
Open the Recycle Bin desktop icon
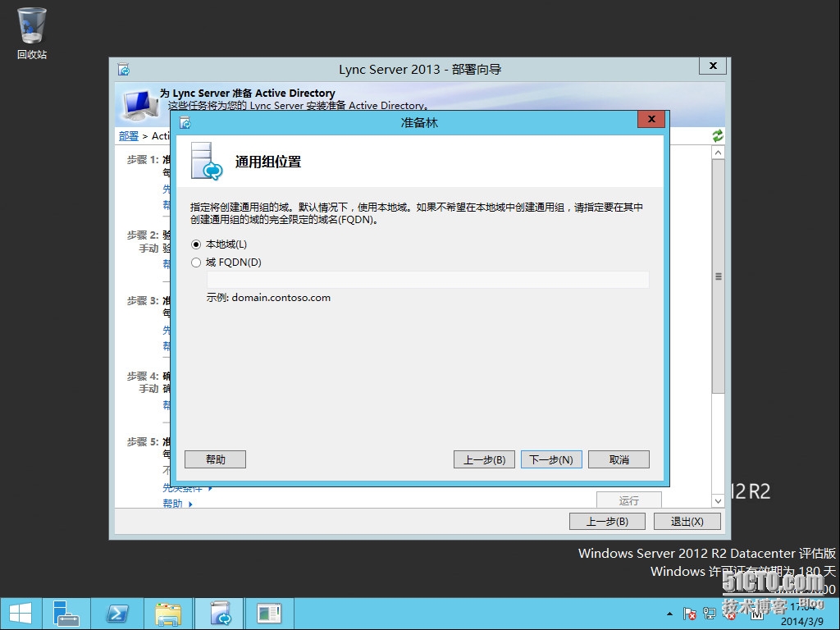click(x=32, y=33)
